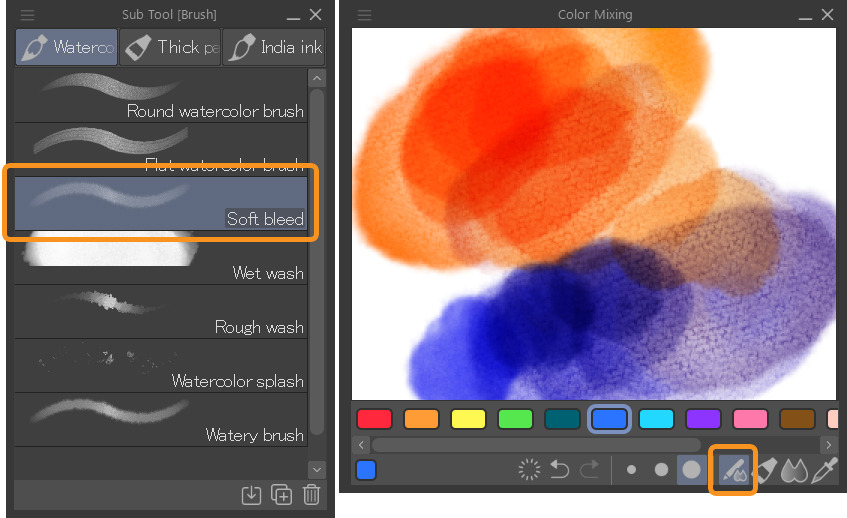847x518 pixels.
Task: Pick the purple color swatch
Action: [x=703, y=419]
